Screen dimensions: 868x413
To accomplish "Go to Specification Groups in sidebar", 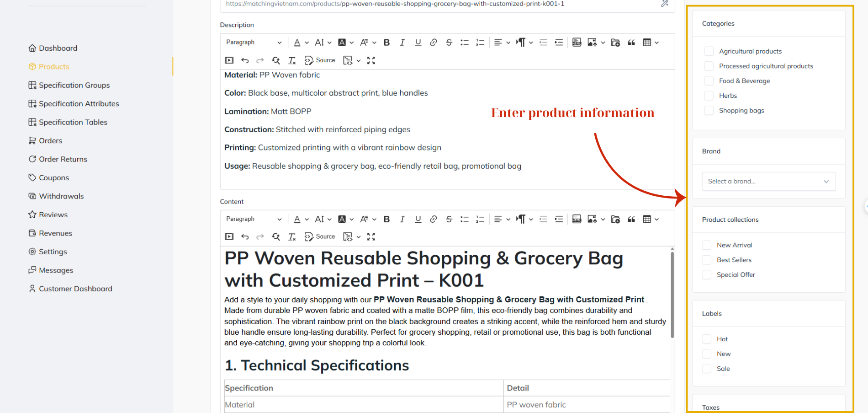I will (74, 85).
